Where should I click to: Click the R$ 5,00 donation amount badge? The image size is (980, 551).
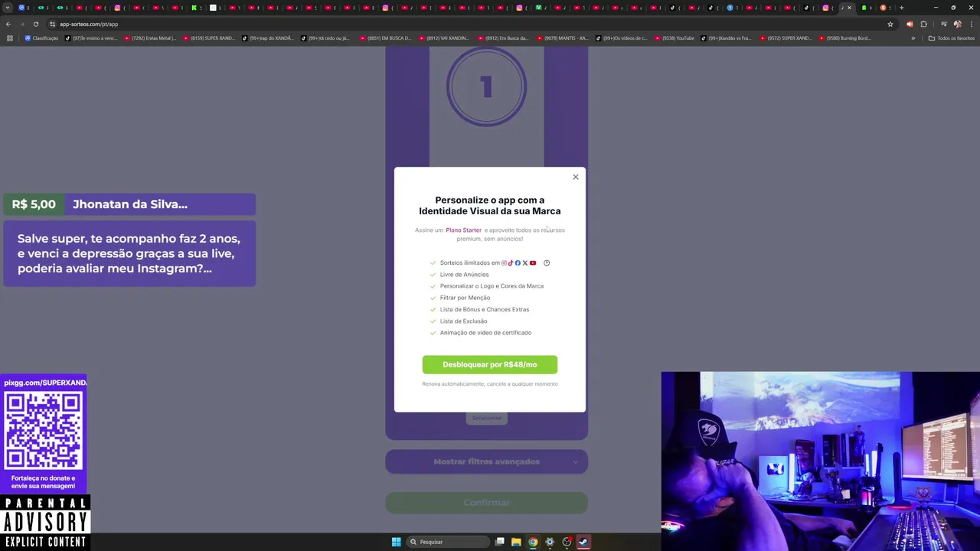[34, 204]
